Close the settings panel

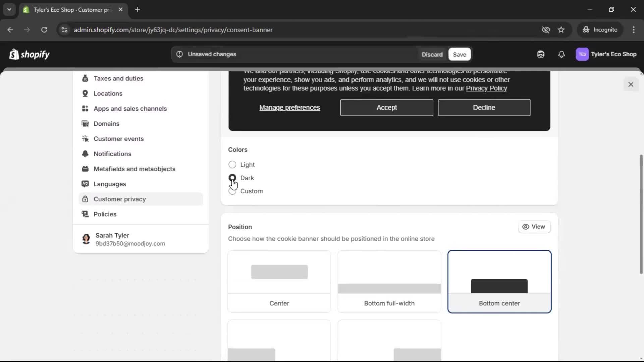(x=631, y=84)
